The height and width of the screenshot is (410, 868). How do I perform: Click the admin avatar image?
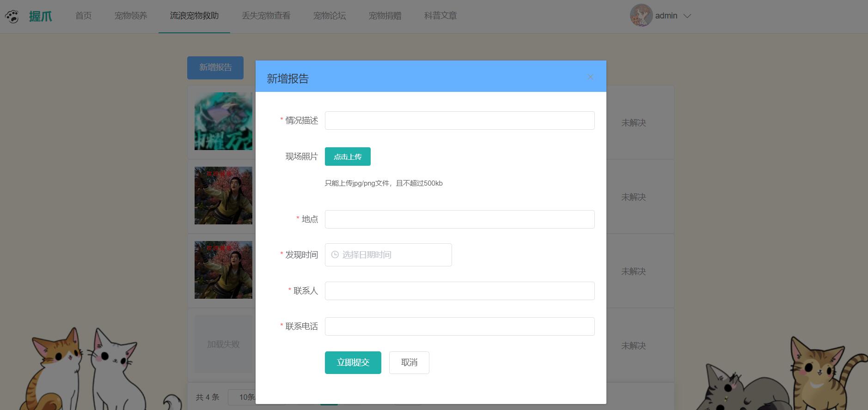click(x=641, y=16)
